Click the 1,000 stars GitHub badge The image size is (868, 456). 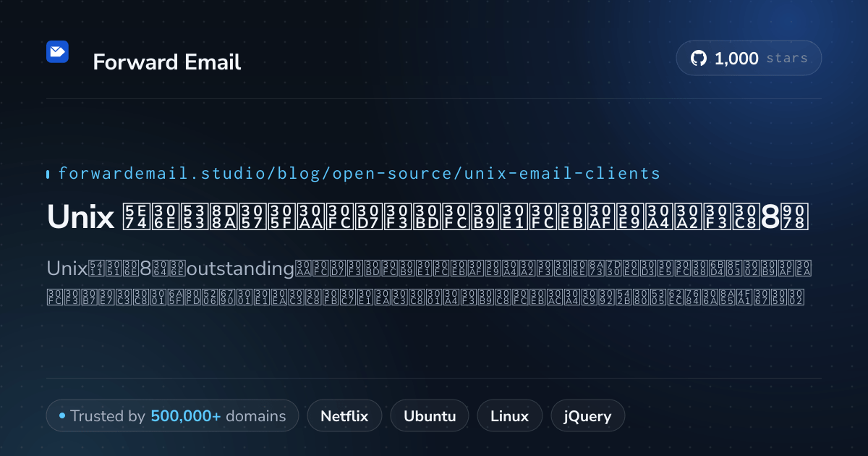click(749, 58)
